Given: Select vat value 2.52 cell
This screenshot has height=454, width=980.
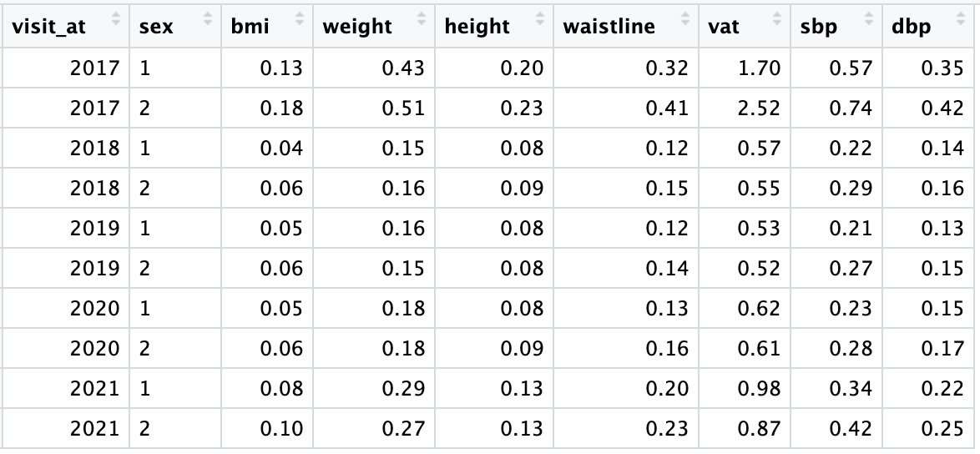Looking at the screenshot, I should tap(745, 108).
